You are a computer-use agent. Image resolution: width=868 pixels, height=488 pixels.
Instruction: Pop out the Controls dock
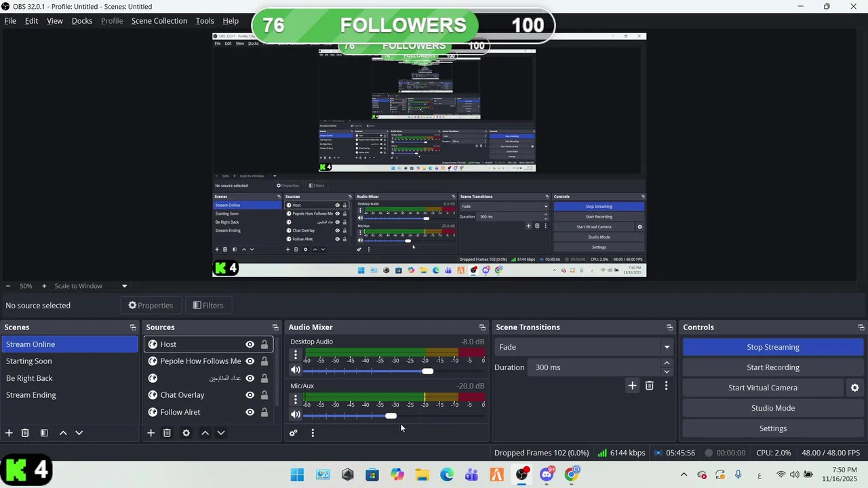click(861, 327)
